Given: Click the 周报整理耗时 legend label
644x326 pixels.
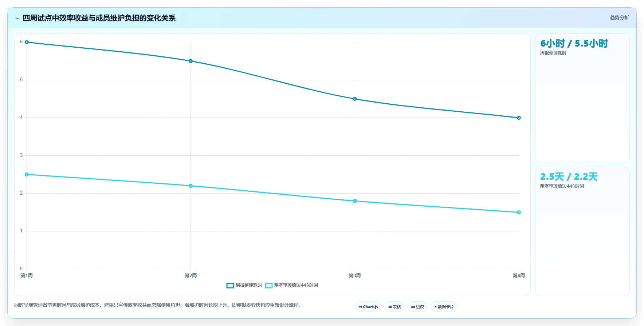Looking at the screenshot, I should coord(248,285).
